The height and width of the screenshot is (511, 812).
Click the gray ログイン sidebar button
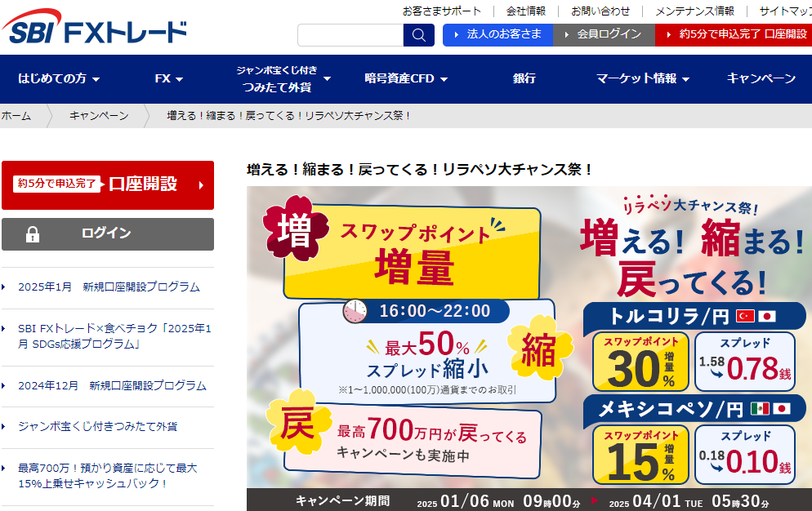tap(108, 234)
